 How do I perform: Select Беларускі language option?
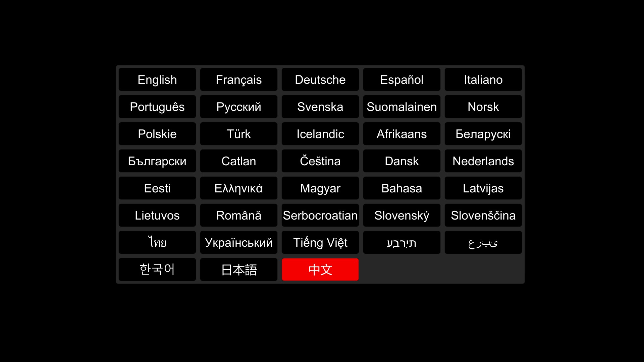tap(483, 133)
